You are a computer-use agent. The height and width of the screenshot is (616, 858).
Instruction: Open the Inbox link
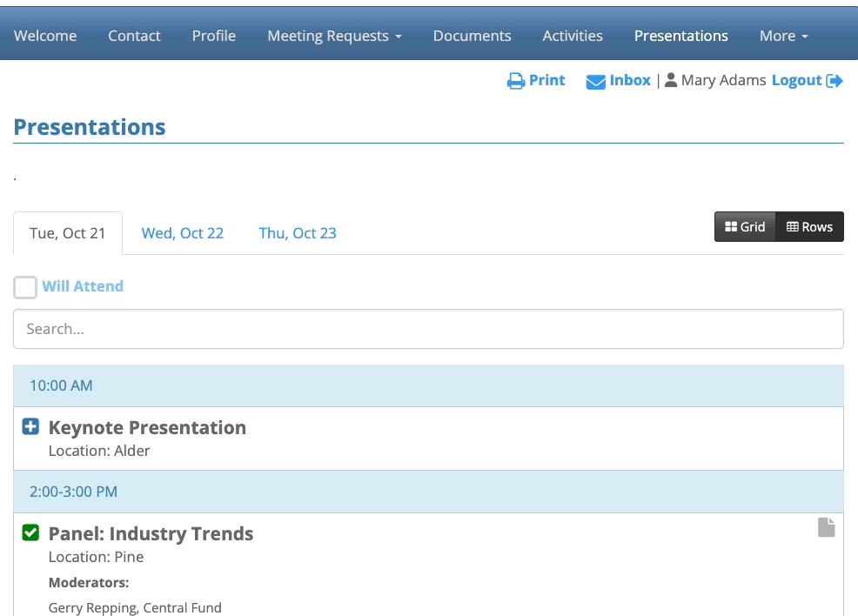(x=630, y=81)
